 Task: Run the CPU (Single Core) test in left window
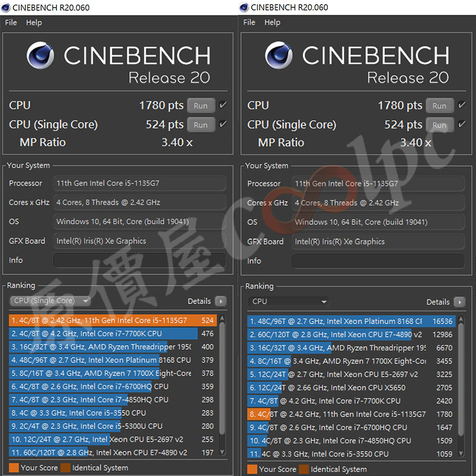(x=201, y=125)
